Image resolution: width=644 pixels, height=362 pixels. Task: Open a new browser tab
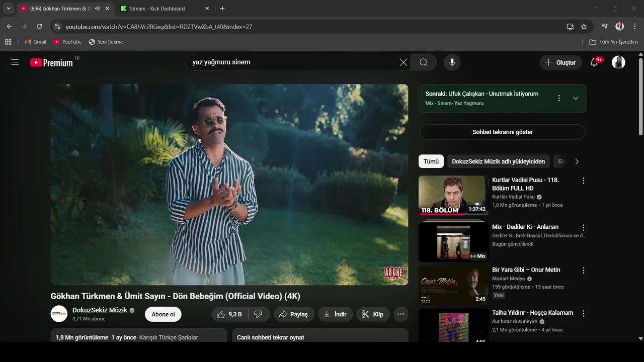click(x=222, y=9)
